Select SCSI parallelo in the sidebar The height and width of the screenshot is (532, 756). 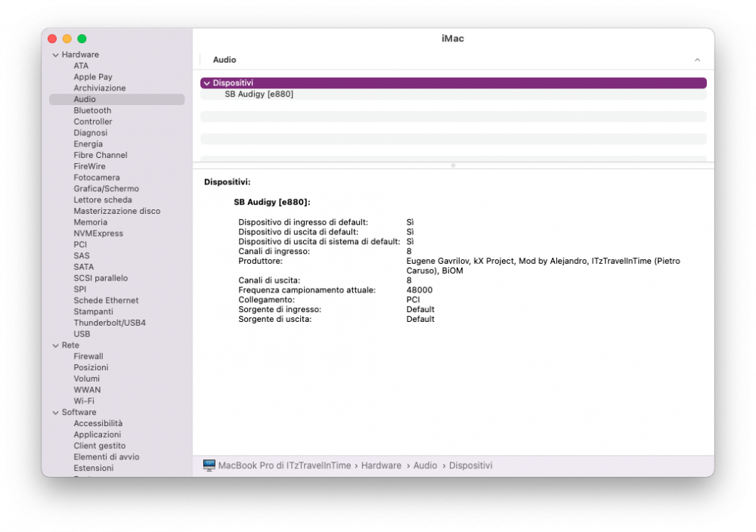coord(101,278)
